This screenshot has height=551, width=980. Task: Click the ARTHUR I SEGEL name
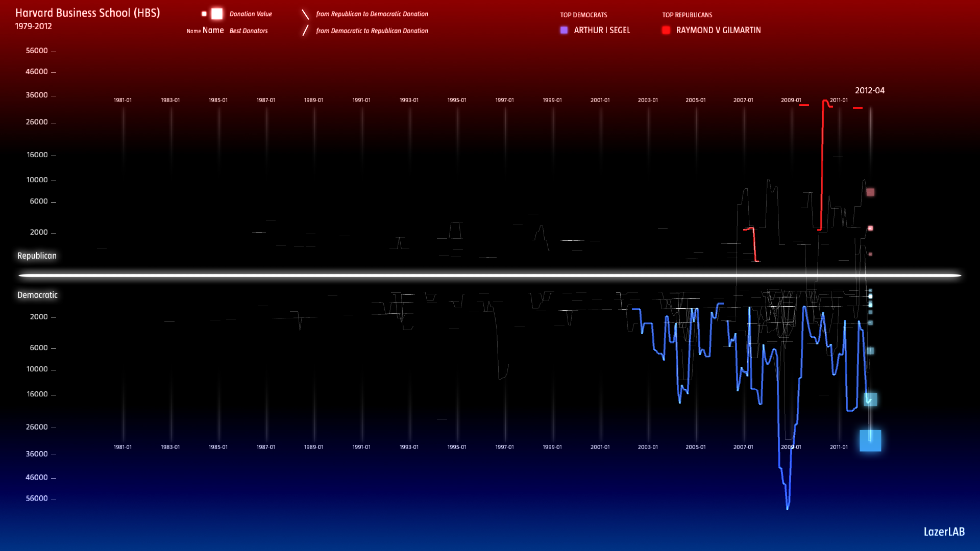pyautogui.click(x=602, y=30)
